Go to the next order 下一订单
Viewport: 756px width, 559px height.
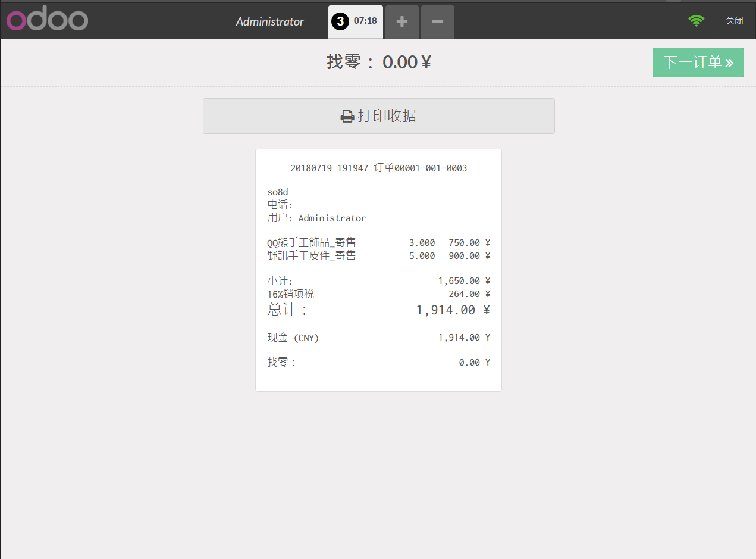(x=698, y=63)
